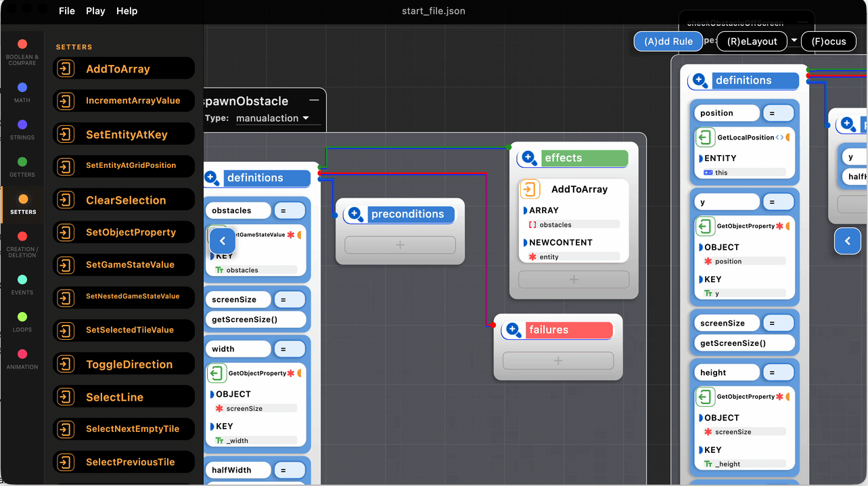Toggle the right blue chevron panel arrow
The height and width of the screenshot is (486, 868).
847,240
